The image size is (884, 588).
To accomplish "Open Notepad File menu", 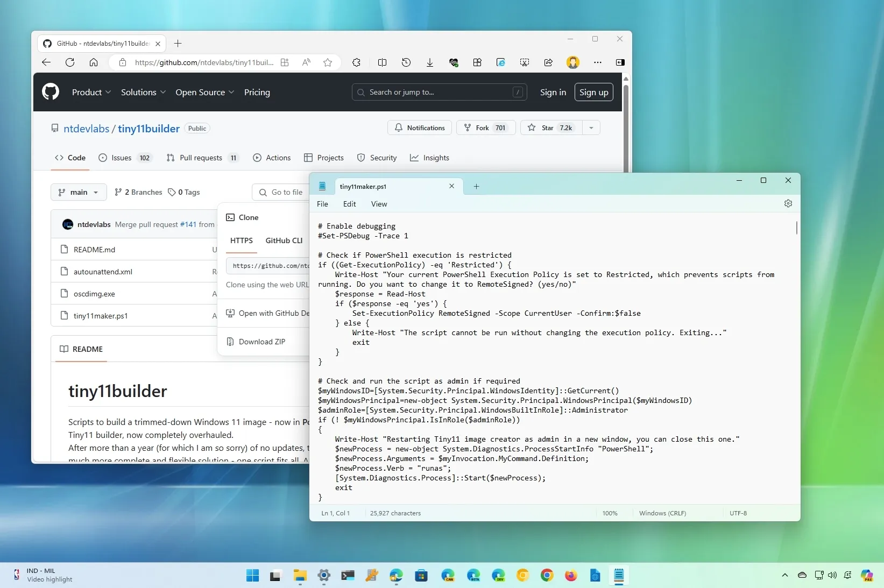I will point(322,204).
